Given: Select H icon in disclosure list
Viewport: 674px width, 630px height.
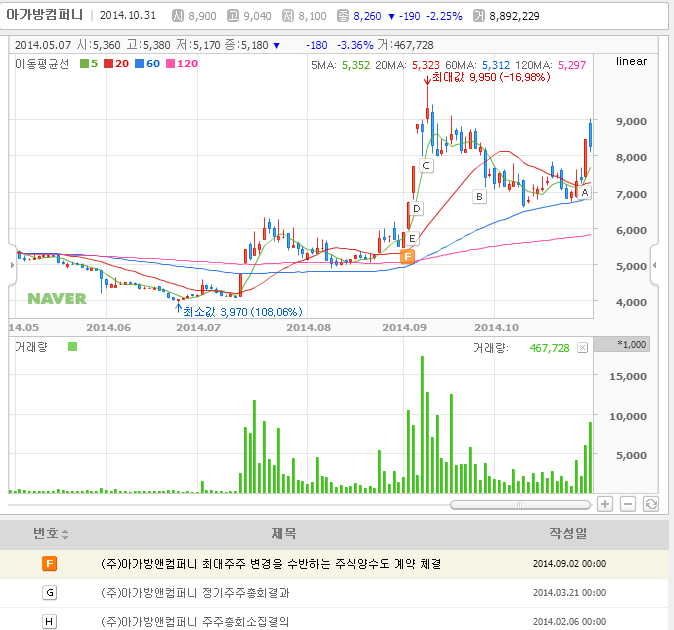Looking at the screenshot, I should point(49,621).
